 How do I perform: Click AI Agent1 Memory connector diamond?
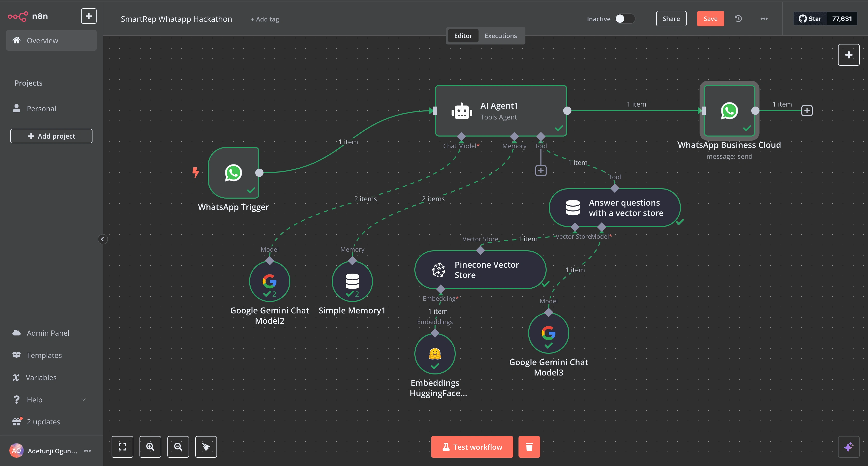(514, 137)
